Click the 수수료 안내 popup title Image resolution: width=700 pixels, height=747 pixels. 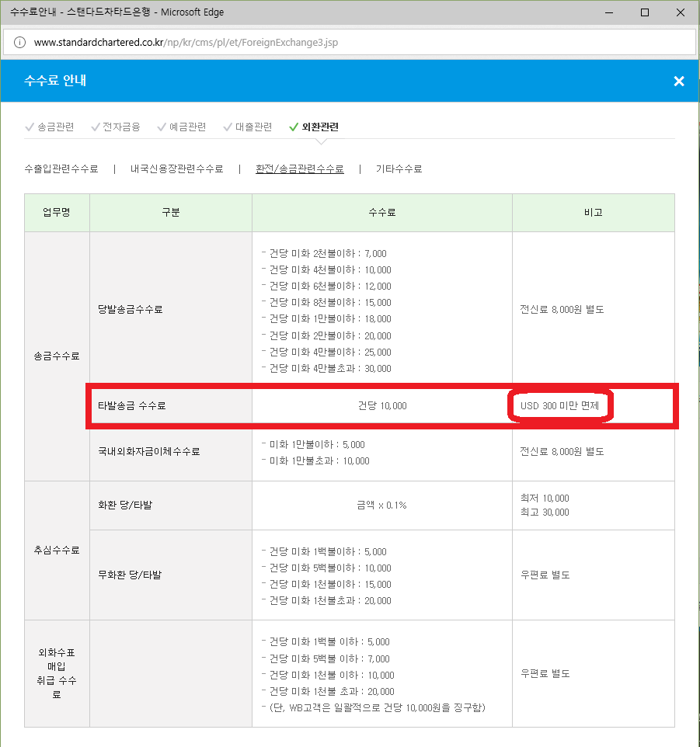click(x=55, y=81)
